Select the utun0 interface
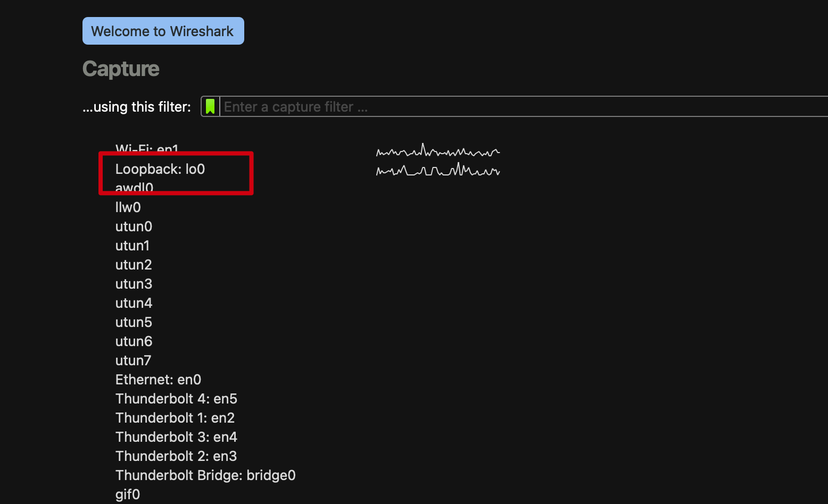 click(x=134, y=226)
